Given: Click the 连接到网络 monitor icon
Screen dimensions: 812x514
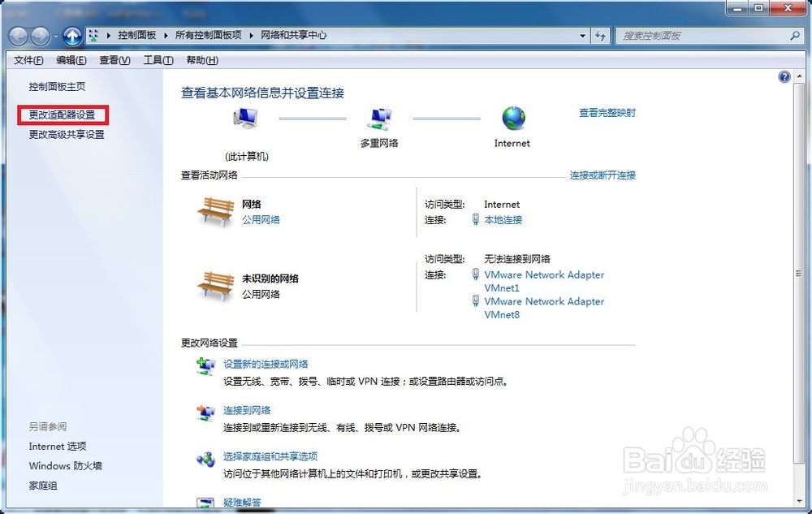Looking at the screenshot, I should pyautogui.click(x=205, y=414).
